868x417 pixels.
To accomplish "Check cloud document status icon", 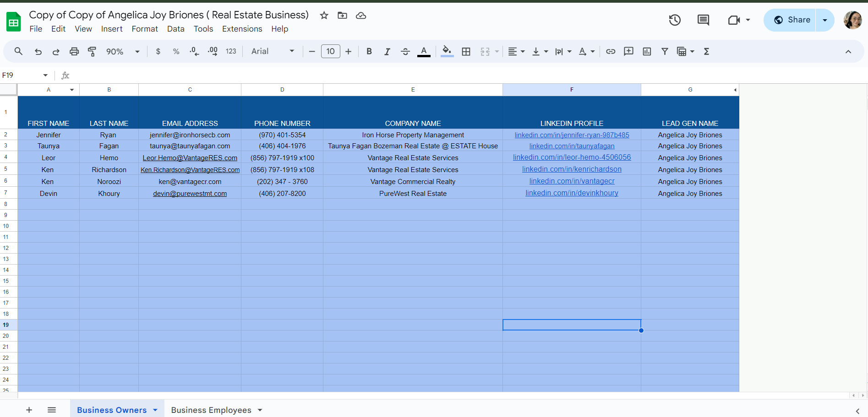I will click(x=361, y=16).
